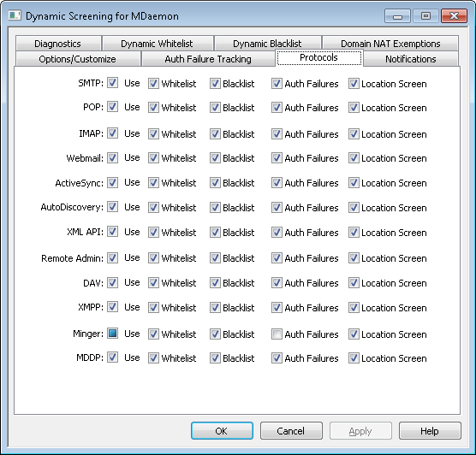Viewport: 476px width, 455px height.
Task: Toggle AutoDiscovery Use checkbox
Action: [113, 207]
